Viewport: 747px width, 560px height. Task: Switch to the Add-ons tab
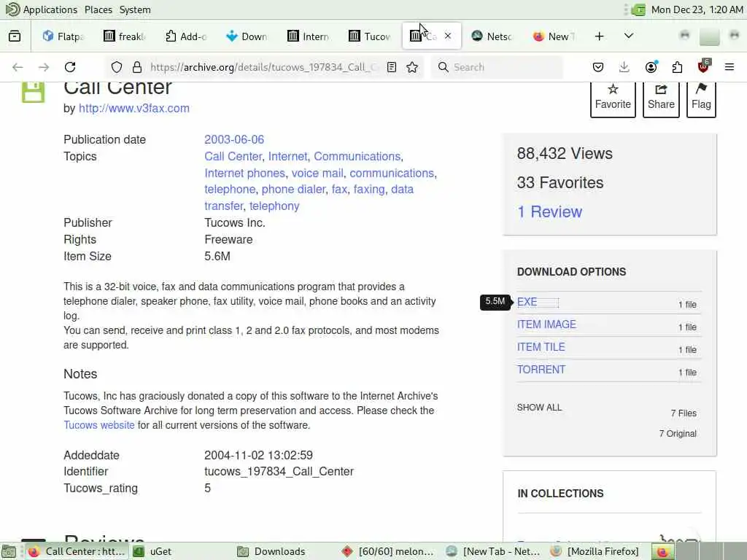186,36
